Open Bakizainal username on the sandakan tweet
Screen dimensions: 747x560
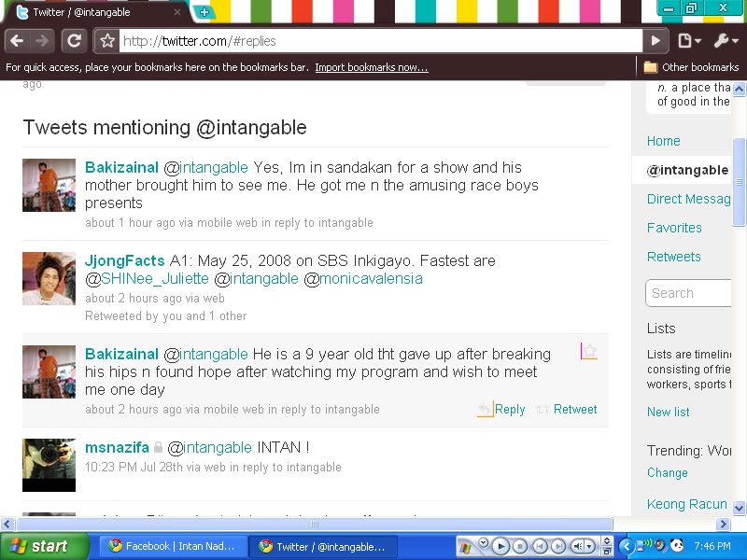click(x=121, y=168)
